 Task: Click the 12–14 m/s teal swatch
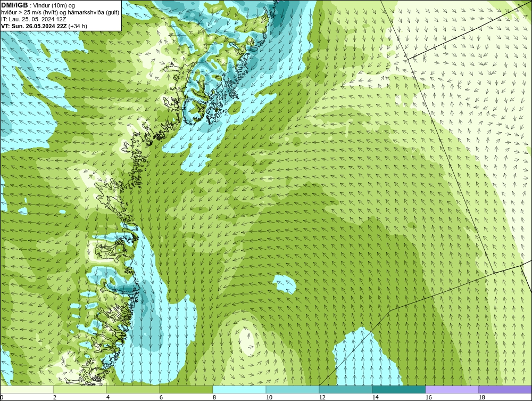click(346, 389)
